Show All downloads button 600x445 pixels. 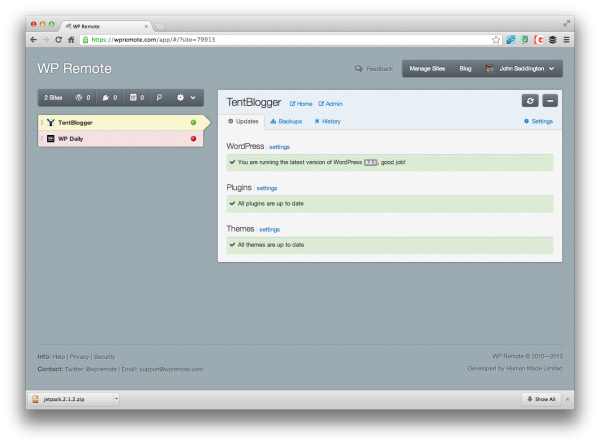pyautogui.click(x=541, y=399)
